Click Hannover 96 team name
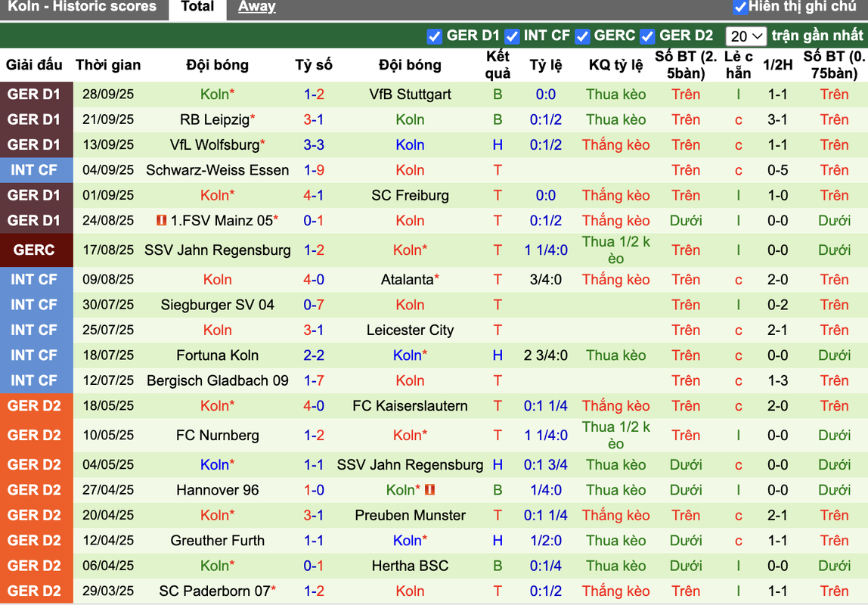 [218, 490]
